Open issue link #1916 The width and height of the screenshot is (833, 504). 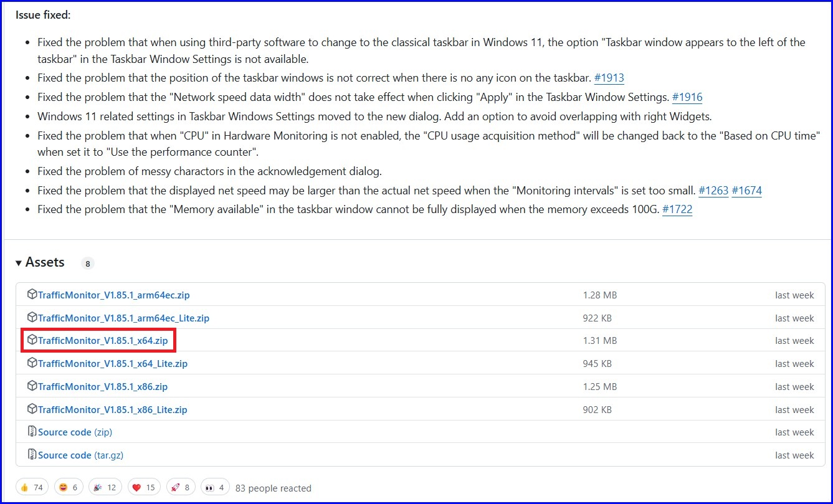coord(687,97)
